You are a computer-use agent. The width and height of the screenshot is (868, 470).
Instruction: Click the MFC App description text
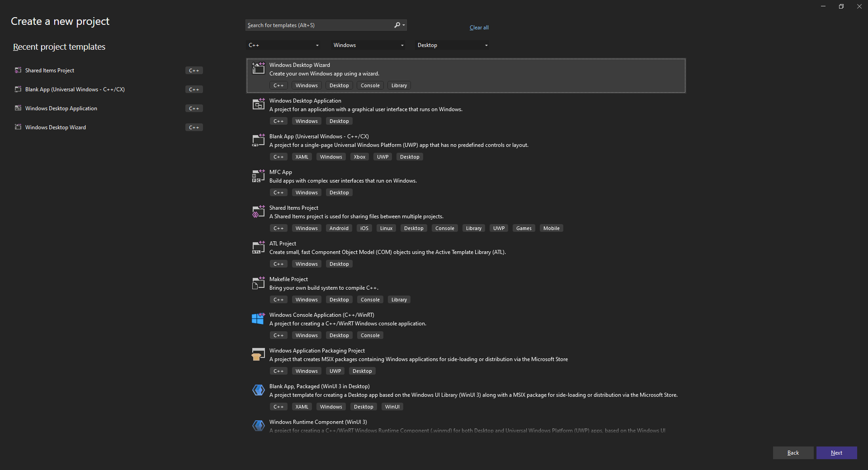[343, 181]
